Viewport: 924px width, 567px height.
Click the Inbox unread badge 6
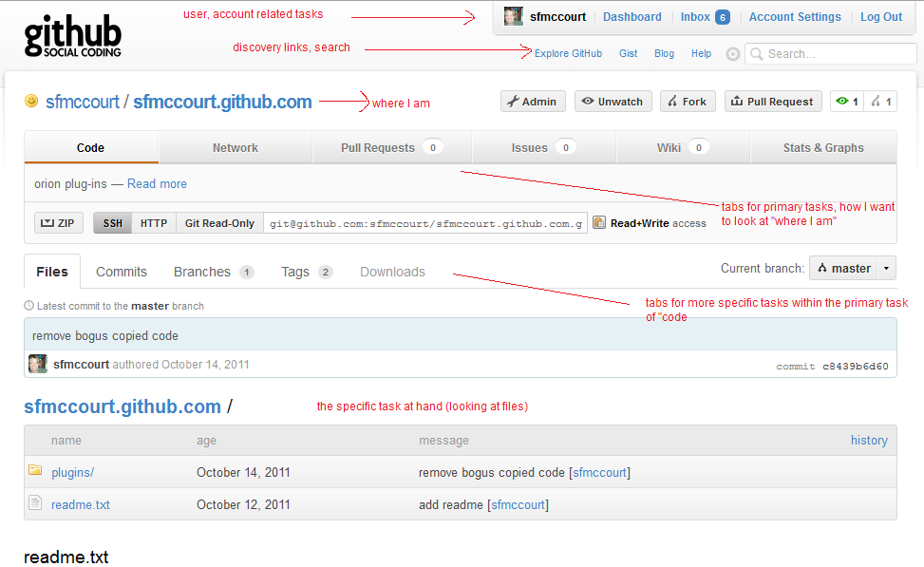[x=723, y=17]
